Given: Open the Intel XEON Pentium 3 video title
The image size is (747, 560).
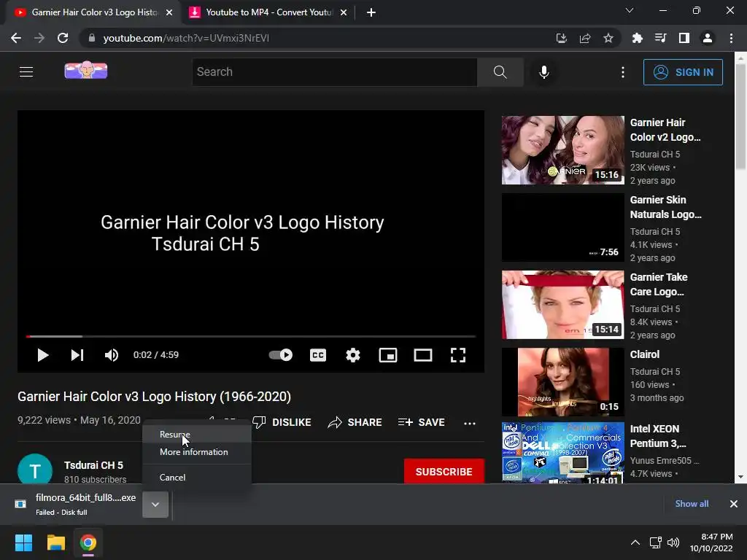Looking at the screenshot, I should [x=658, y=436].
